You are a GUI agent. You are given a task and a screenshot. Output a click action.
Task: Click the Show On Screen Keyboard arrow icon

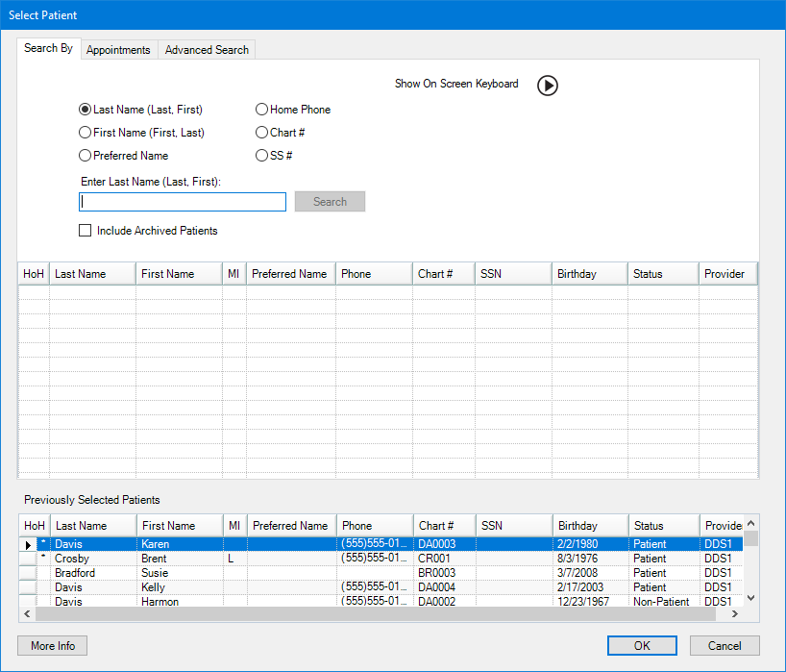tap(547, 86)
